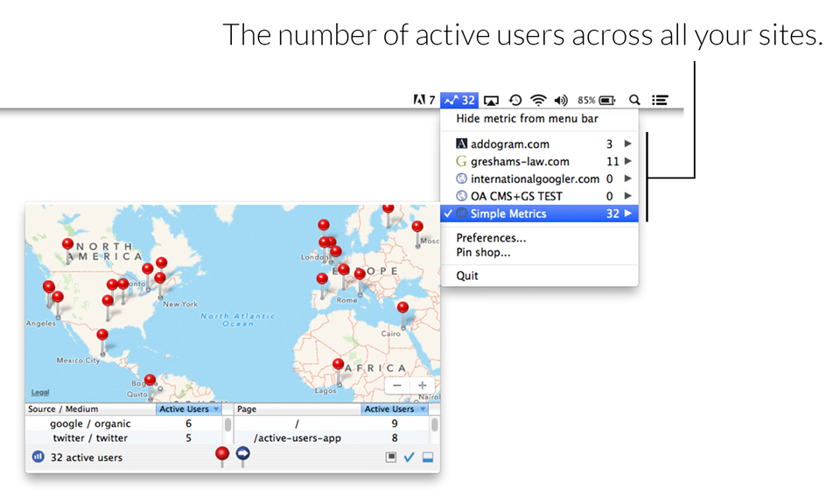Screen dimensions: 840x504
Task: Open Preferences... from the menu
Action: [x=491, y=238]
